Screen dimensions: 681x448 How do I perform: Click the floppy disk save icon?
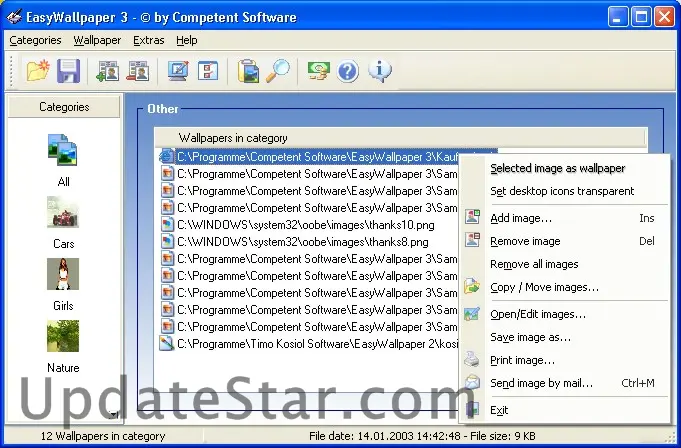tap(69, 71)
